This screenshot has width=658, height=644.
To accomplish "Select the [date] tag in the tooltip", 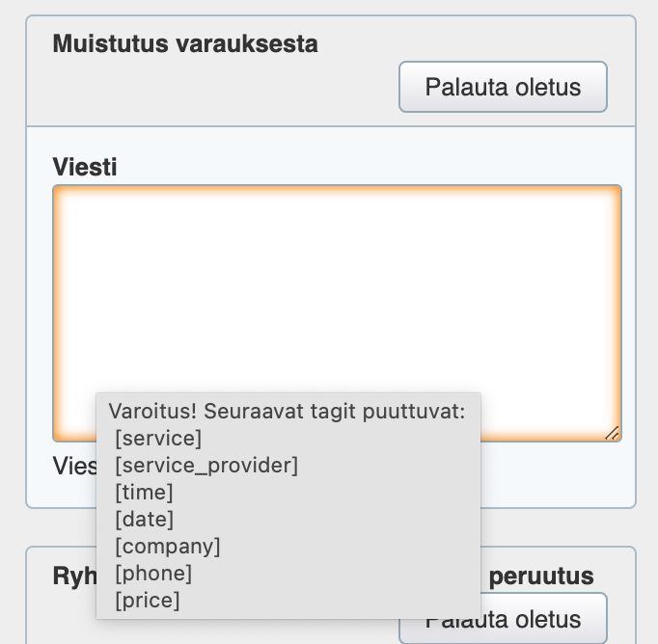I will coord(144,520).
